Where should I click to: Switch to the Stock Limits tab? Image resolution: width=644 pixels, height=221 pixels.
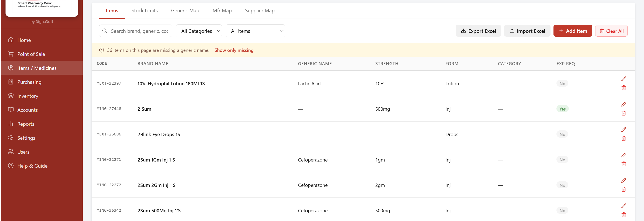(x=144, y=11)
